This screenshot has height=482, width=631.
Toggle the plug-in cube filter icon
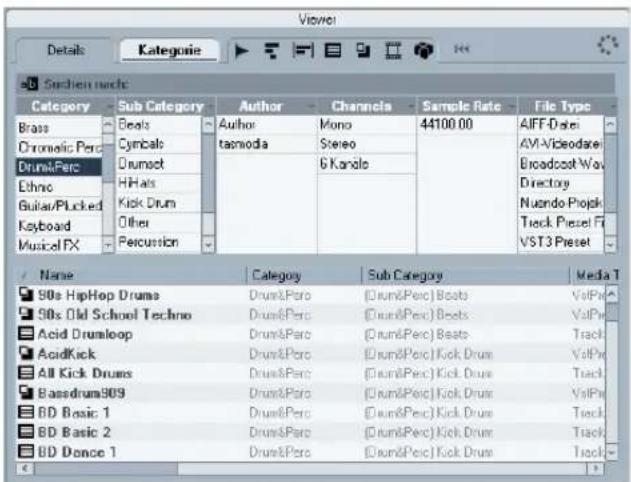point(423,51)
